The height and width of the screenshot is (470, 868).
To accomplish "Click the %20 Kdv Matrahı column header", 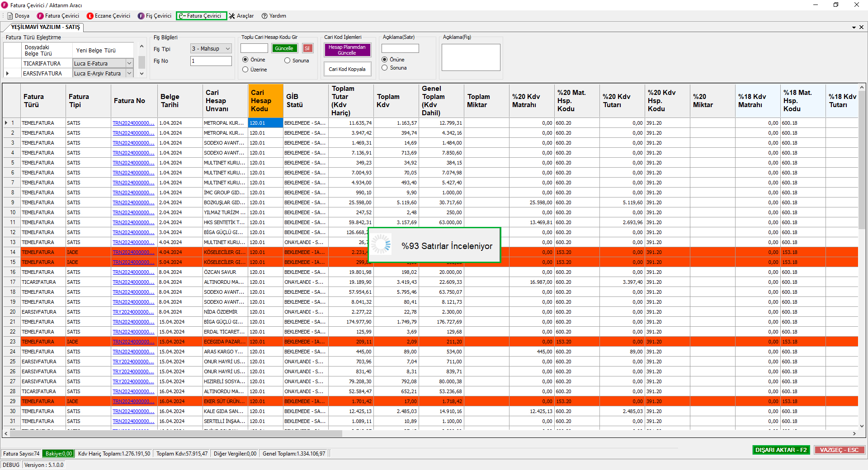I will click(532, 100).
